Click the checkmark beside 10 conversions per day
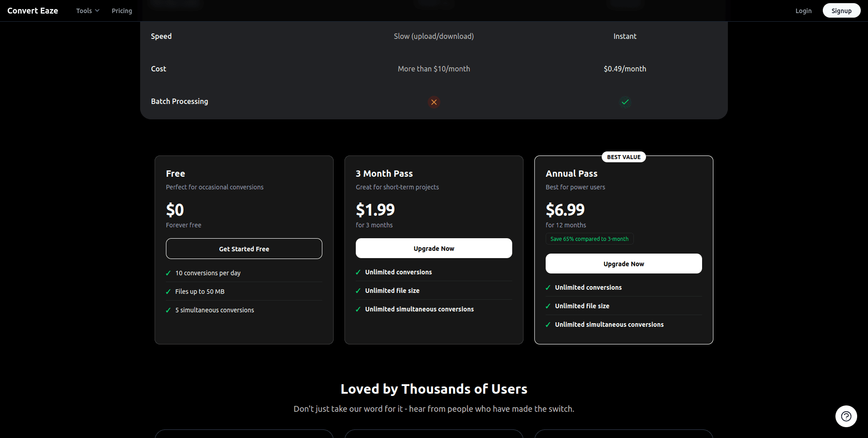This screenshot has width=868, height=438. click(168, 273)
